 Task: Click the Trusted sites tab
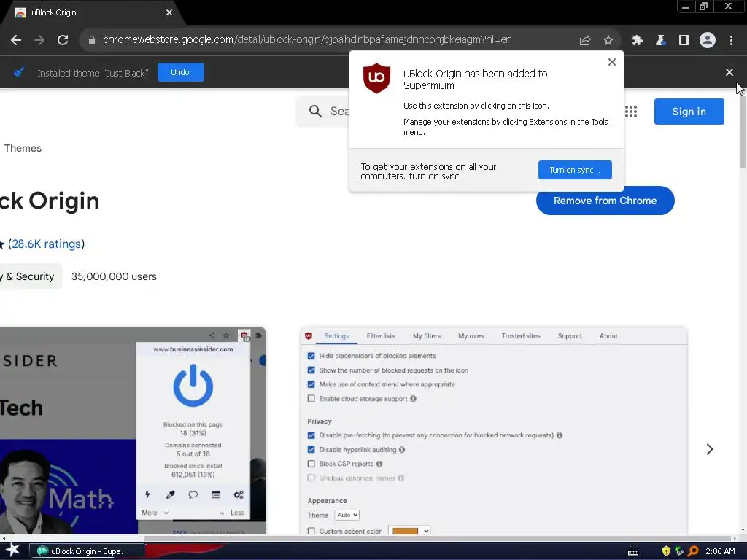521,336
